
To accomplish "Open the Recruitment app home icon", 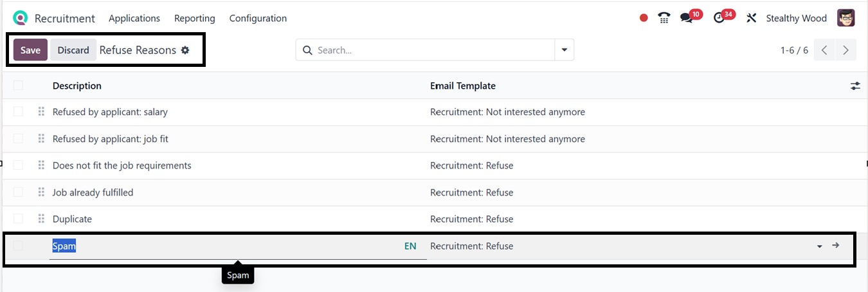I will (21, 18).
